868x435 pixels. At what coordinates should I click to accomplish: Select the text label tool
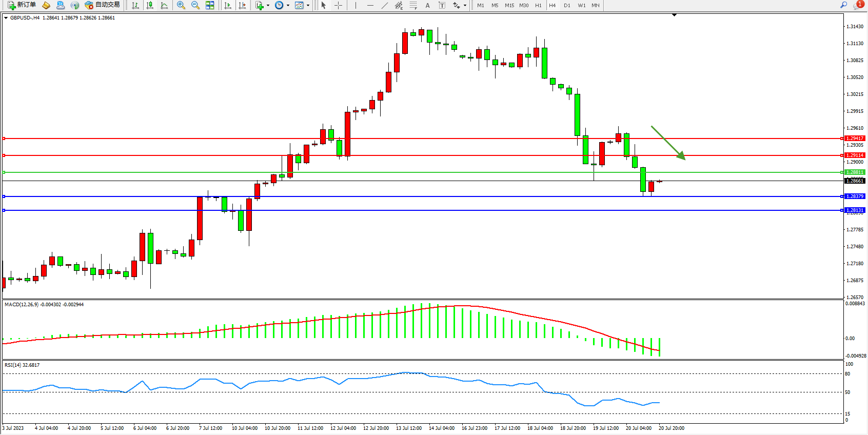click(427, 5)
